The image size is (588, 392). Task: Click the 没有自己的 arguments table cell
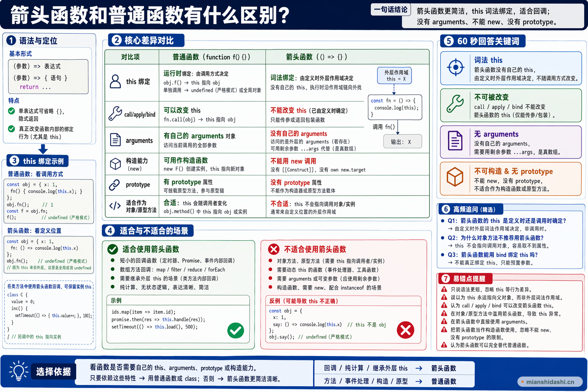315,140
